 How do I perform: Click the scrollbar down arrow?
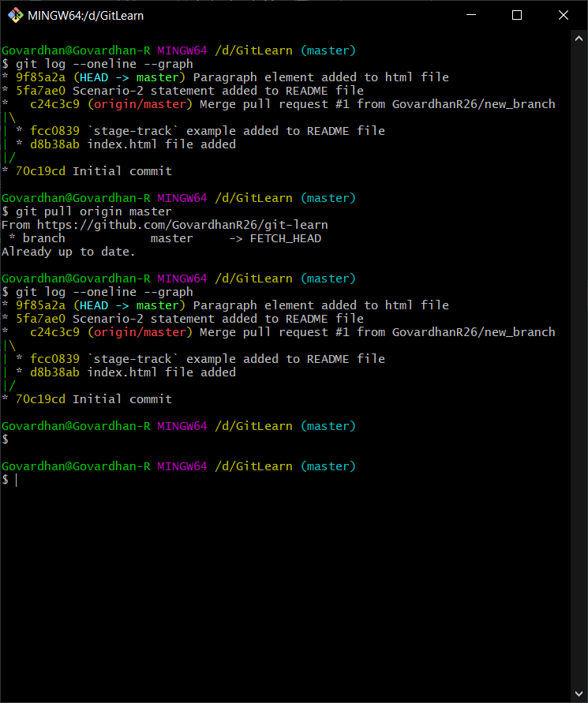(579, 694)
